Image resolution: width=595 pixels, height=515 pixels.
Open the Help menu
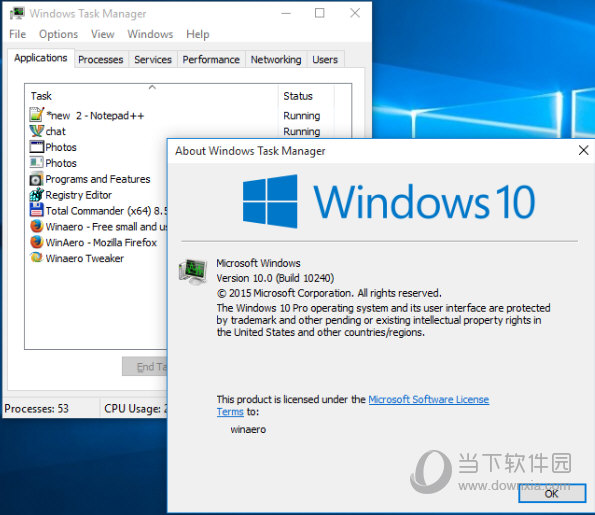198,34
